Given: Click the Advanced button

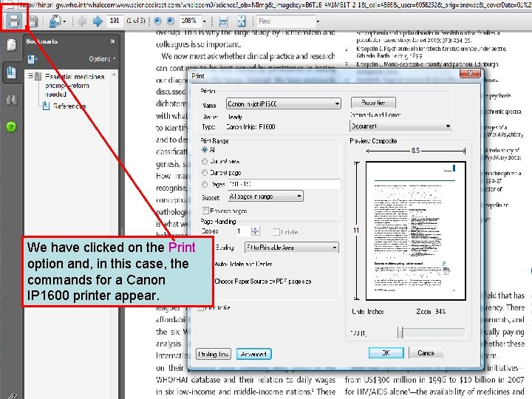Looking at the screenshot, I should (253, 354).
